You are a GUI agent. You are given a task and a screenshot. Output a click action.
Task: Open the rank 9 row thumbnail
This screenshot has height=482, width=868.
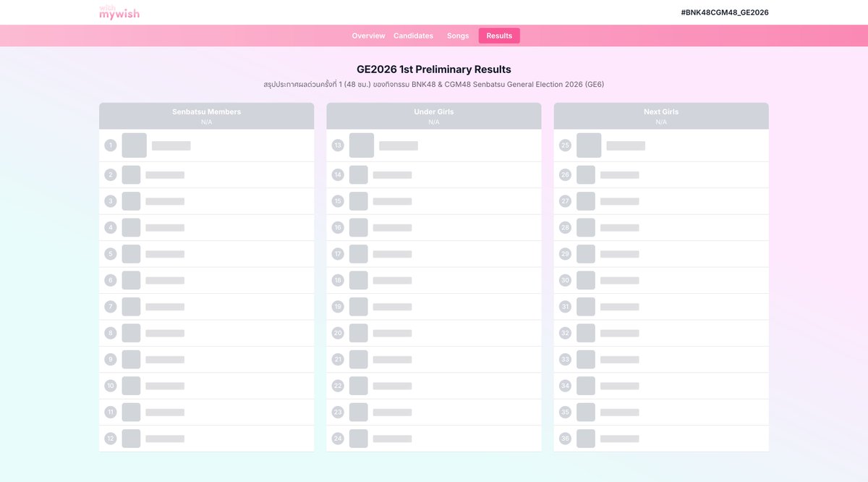131,360
